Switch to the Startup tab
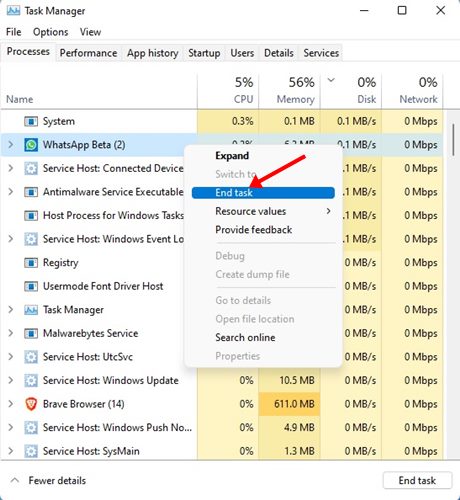This screenshot has width=460, height=500. tap(204, 53)
